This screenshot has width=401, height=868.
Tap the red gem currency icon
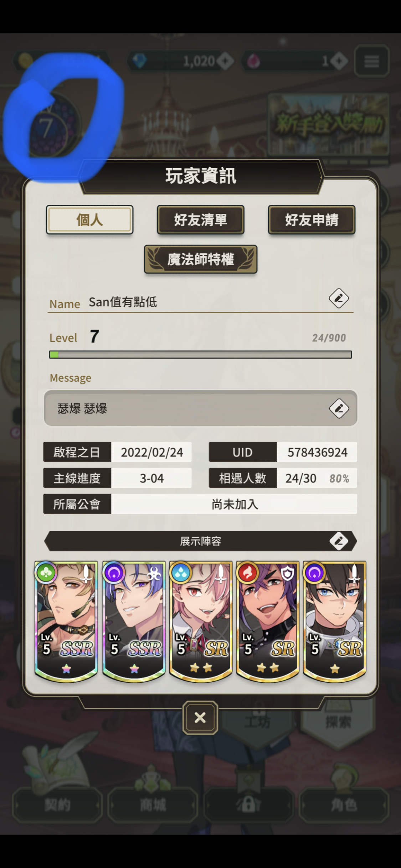click(x=253, y=61)
